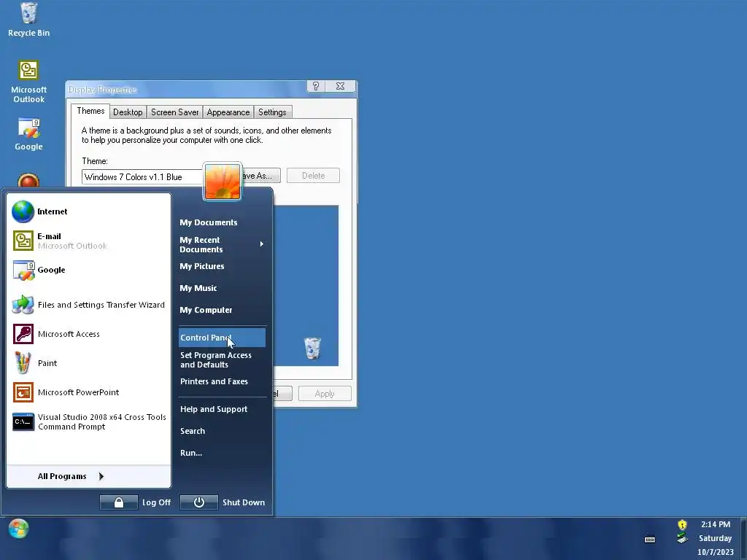Select the Microsoft Outlook desktop icon

28,81
